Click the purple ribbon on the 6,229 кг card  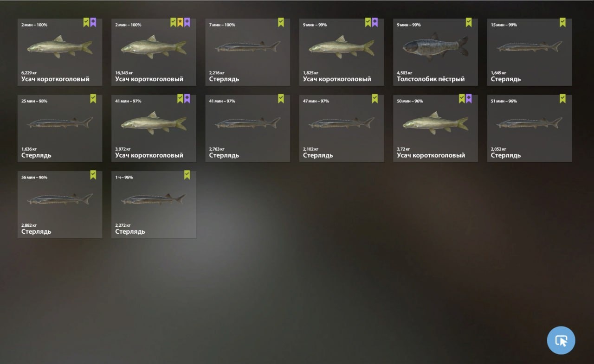click(93, 22)
